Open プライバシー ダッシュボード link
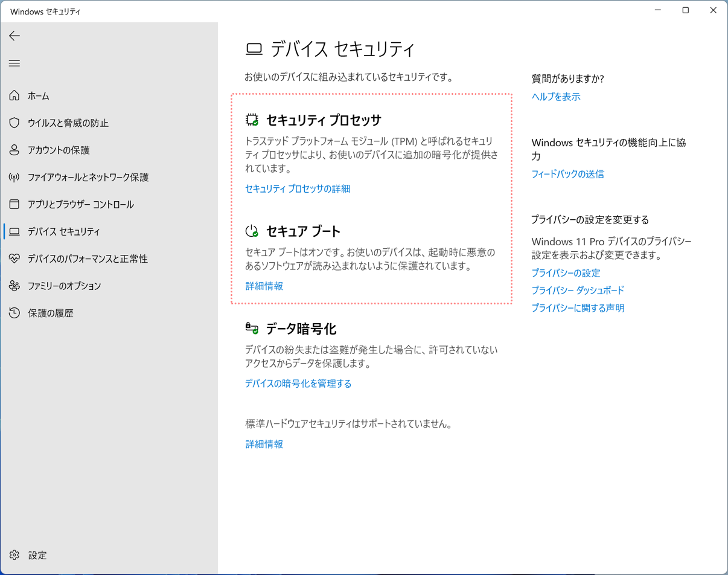The height and width of the screenshot is (575, 728). (578, 291)
